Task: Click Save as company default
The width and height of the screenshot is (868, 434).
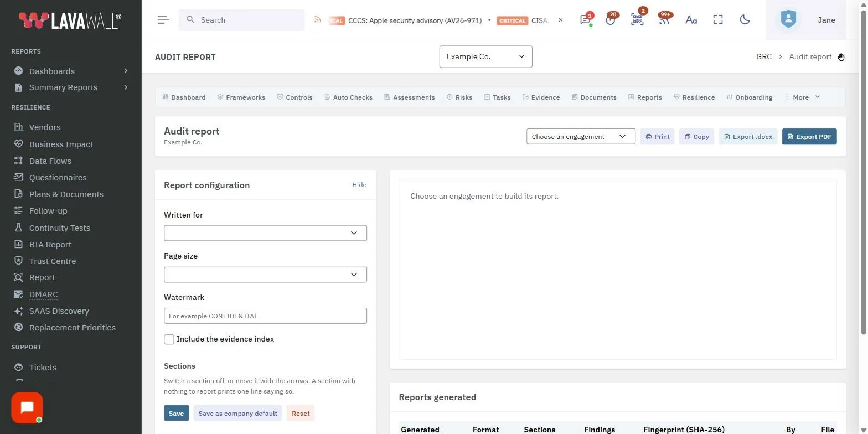Action: click(x=237, y=414)
